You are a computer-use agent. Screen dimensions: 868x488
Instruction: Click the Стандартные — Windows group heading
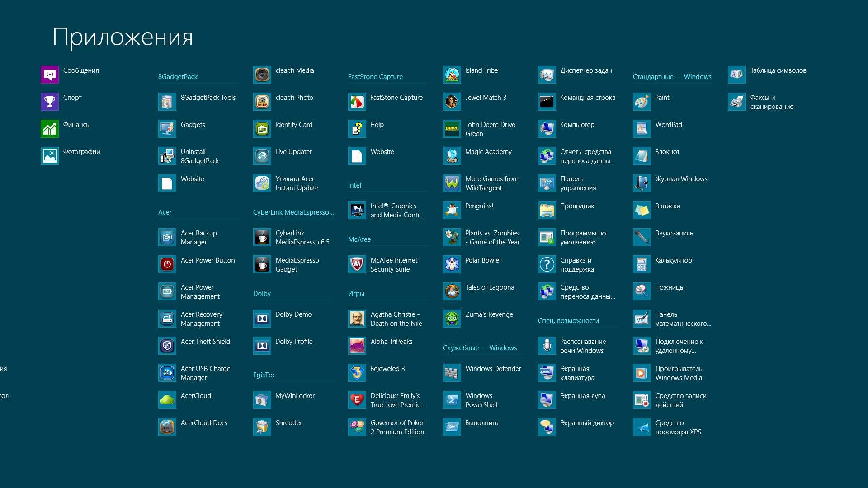pos(672,77)
